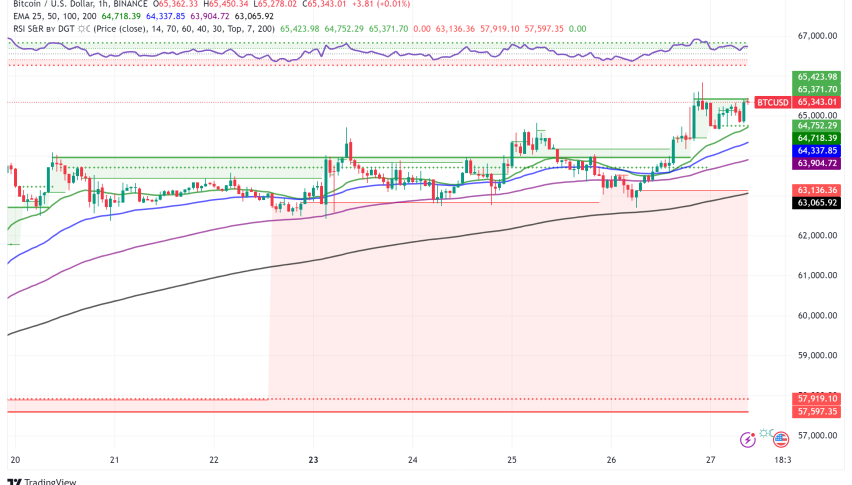Click the 67,000.00 price axis level
Viewport: 852px width, 485px height.
coord(817,36)
